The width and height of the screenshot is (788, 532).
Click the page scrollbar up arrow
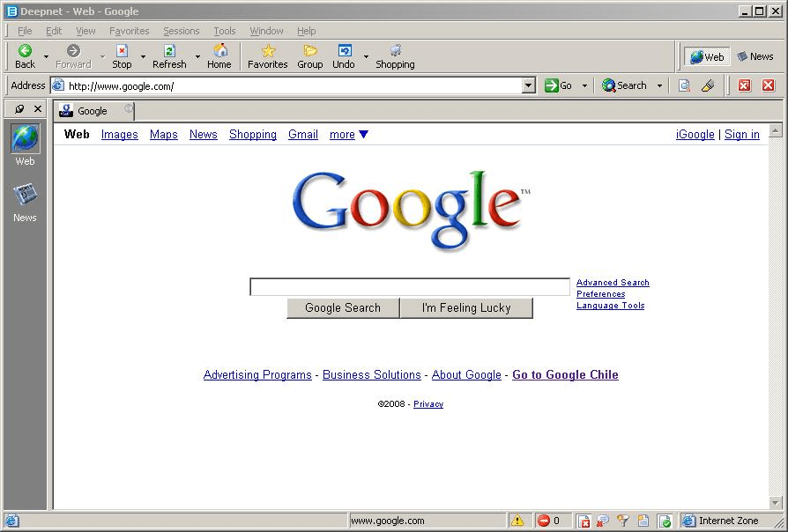point(775,130)
